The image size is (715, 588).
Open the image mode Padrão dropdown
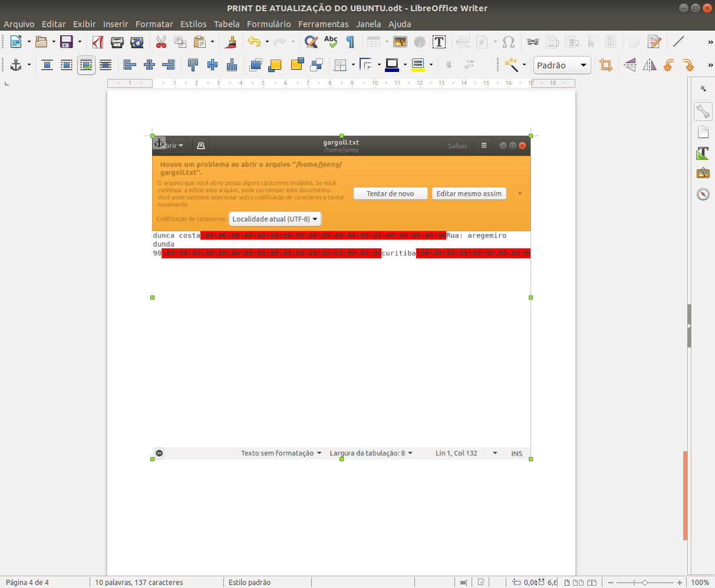click(x=562, y=65)
